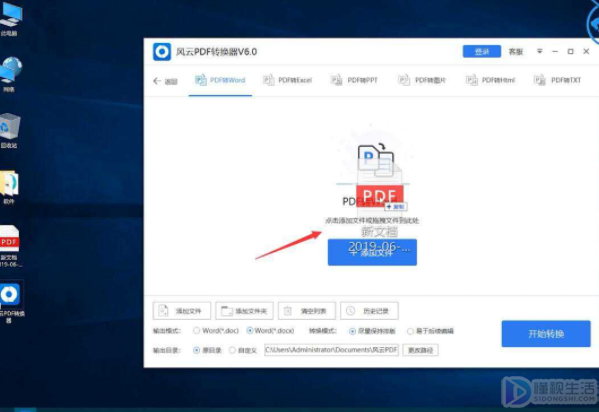Select Word(*.docx) output format radio
The image size is (599, 412).
(250, 331)
